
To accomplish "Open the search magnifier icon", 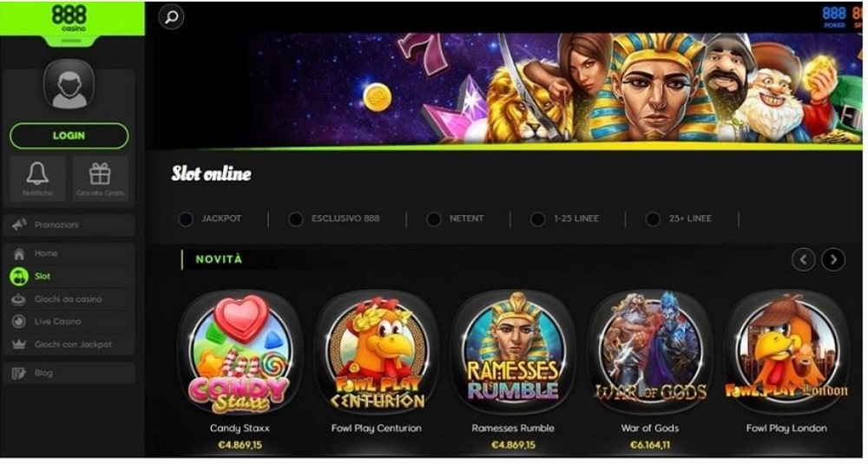I will [171, 16].
